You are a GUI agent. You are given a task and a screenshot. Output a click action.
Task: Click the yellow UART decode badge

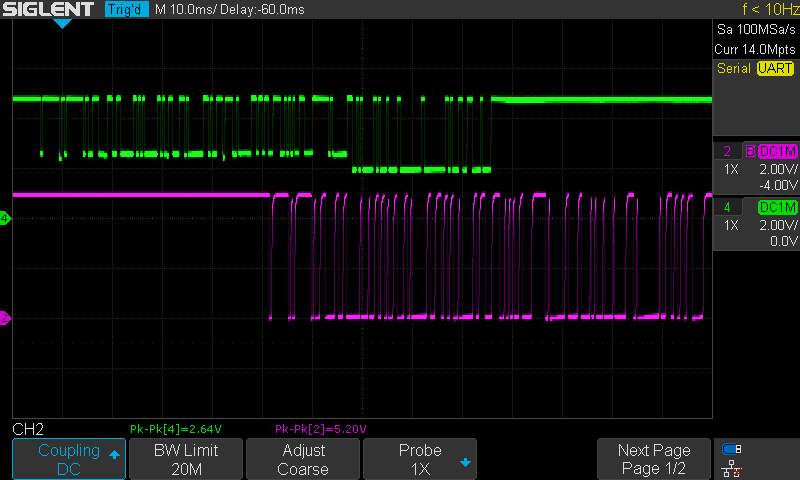775,68
